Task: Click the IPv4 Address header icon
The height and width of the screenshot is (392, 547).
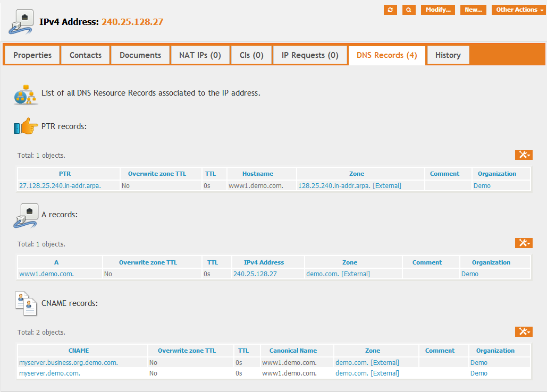Action: pos(22,22)
